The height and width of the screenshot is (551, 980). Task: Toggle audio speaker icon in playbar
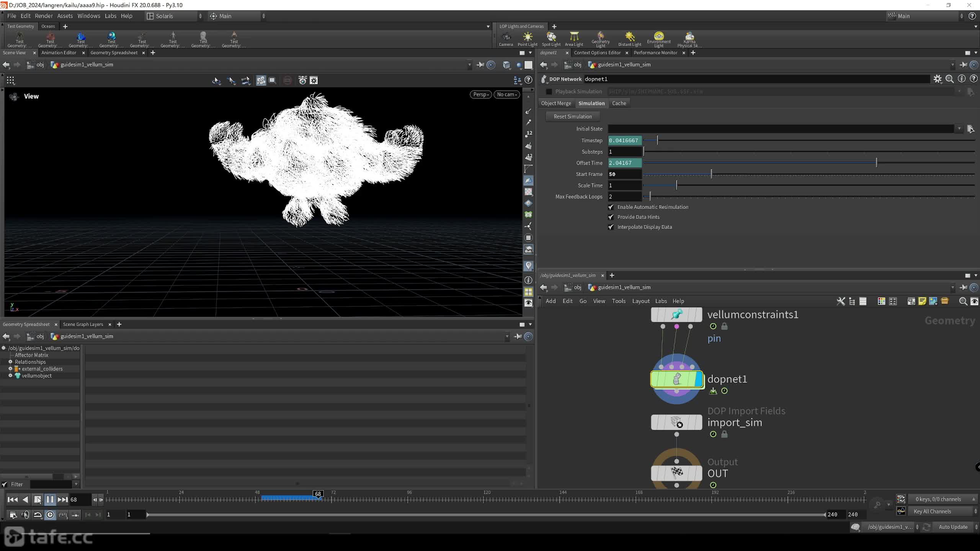[x=25, y=515]
